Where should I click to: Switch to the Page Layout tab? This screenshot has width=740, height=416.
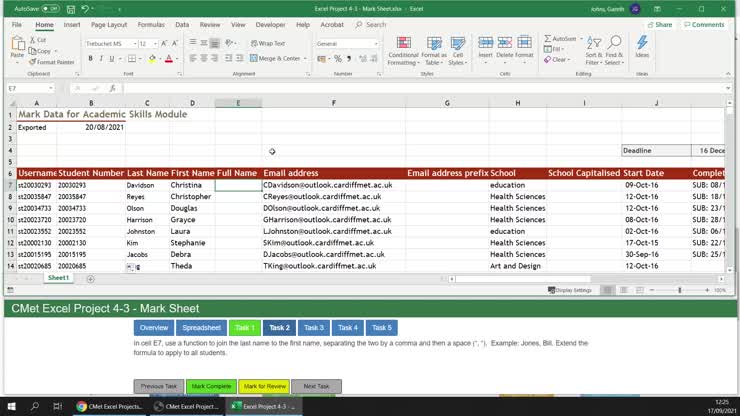[x=109, y=25]
